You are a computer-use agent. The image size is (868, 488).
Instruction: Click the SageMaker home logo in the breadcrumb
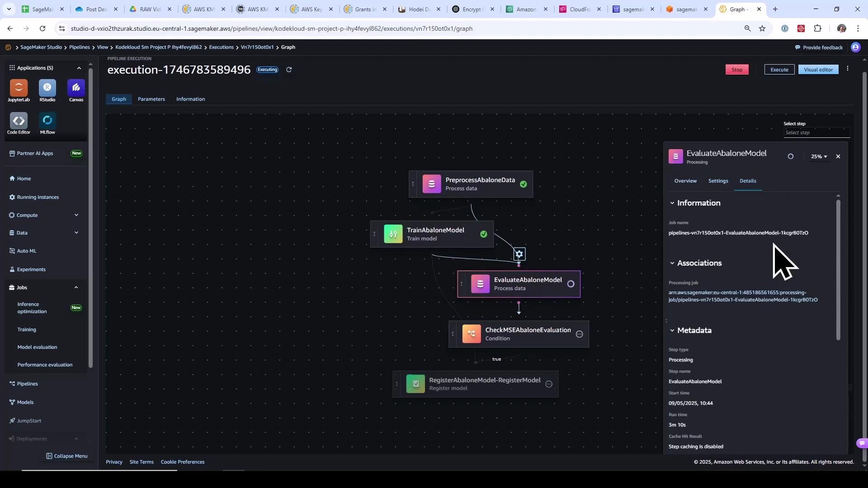[8, 47]
